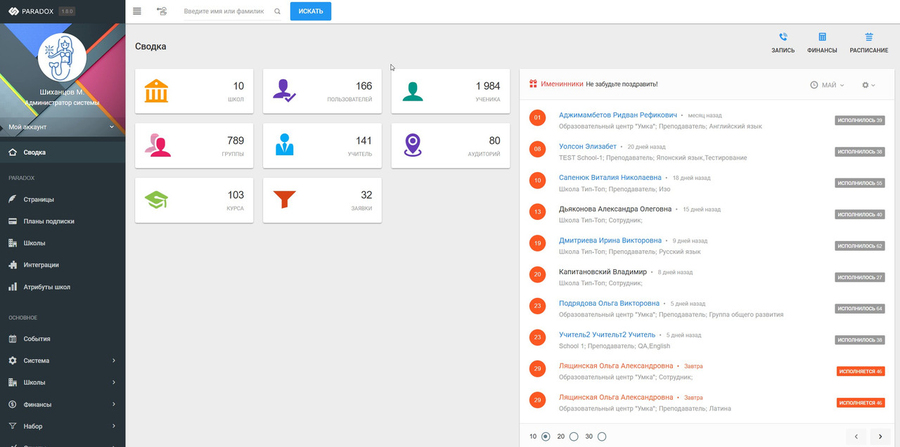Open Учитель2 Учительт2 Учитель profile link
The height and width of the screenshot is (447, 900).
click(607, 335)
